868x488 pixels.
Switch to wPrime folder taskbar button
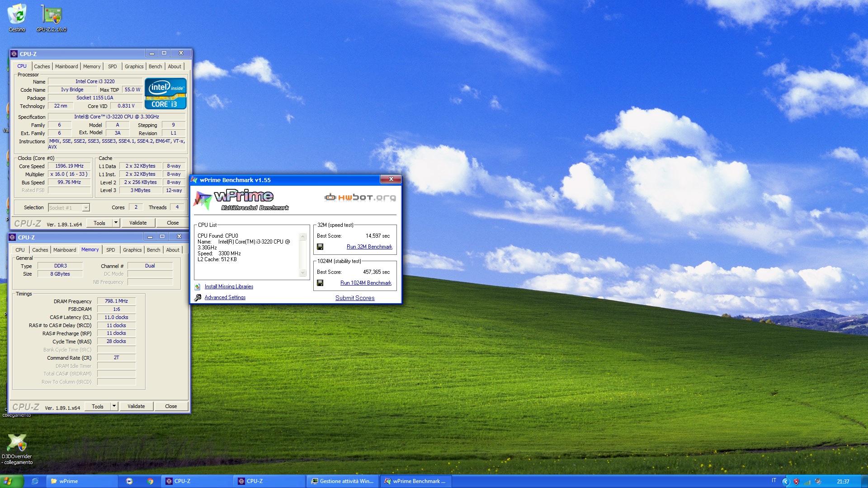[81, 481]
